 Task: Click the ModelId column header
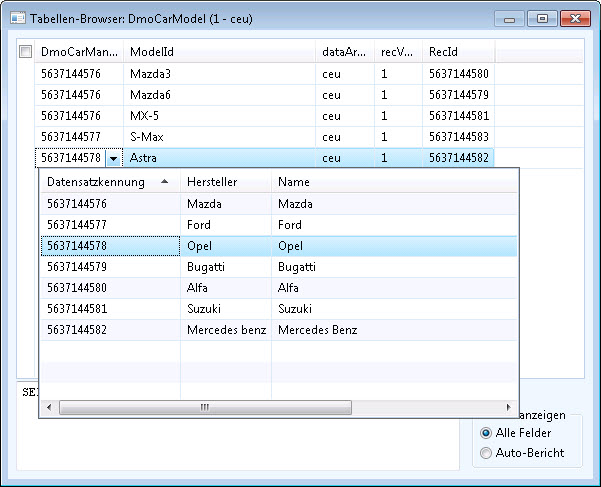pyautogui.click(x=220, y=52)
